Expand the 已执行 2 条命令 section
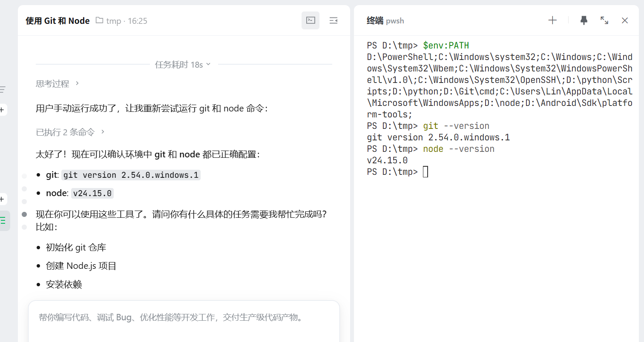The height and width of the screenshot is (342, 644). 70,132
